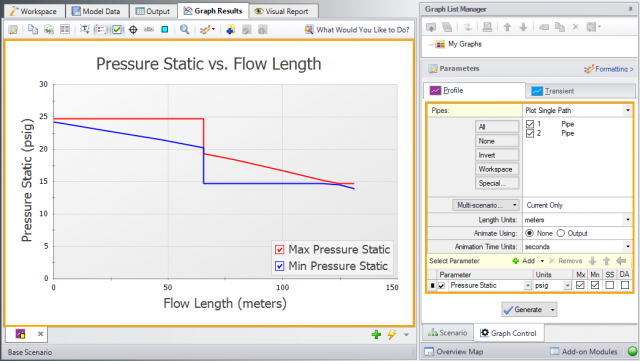
Task: Click the parameter left arrow icon
Action: [x=621, y=261]
